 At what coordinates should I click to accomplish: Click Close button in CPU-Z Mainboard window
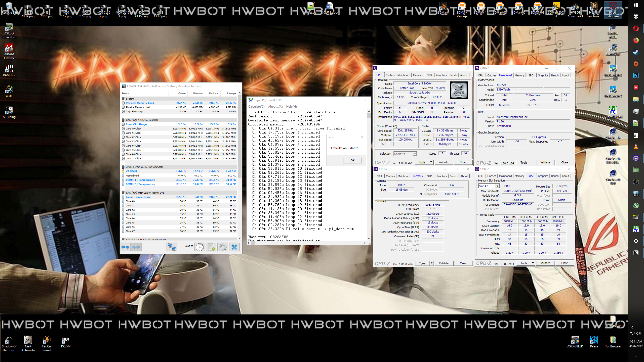564,162
